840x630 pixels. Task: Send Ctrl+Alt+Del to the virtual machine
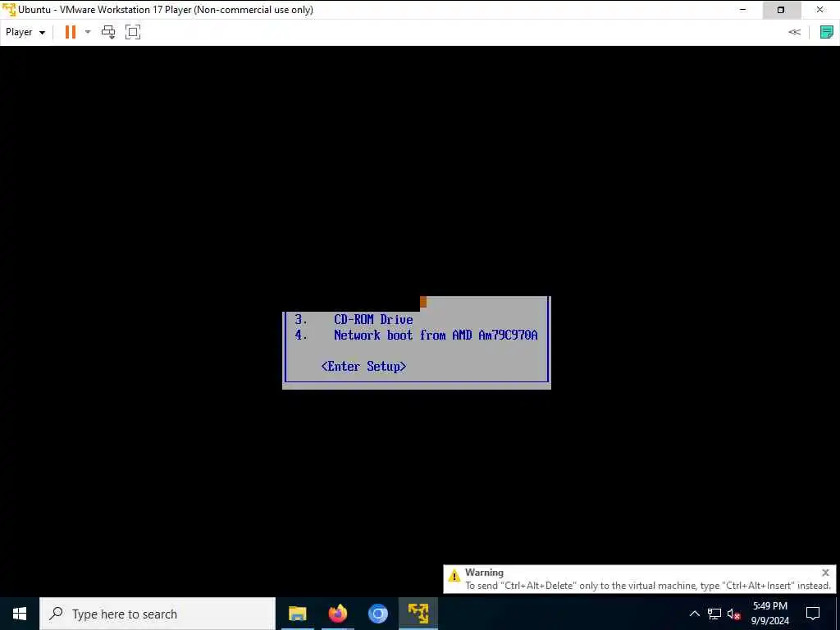click(108, 32)
